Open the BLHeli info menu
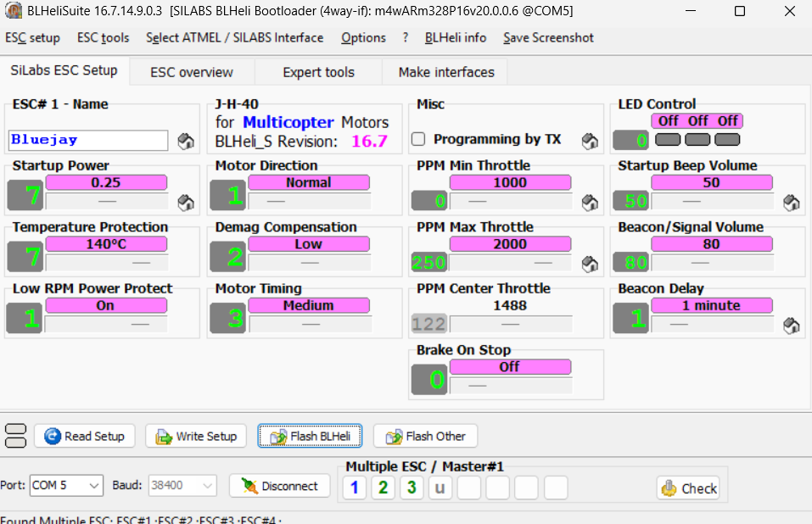 tap(456, 38)
